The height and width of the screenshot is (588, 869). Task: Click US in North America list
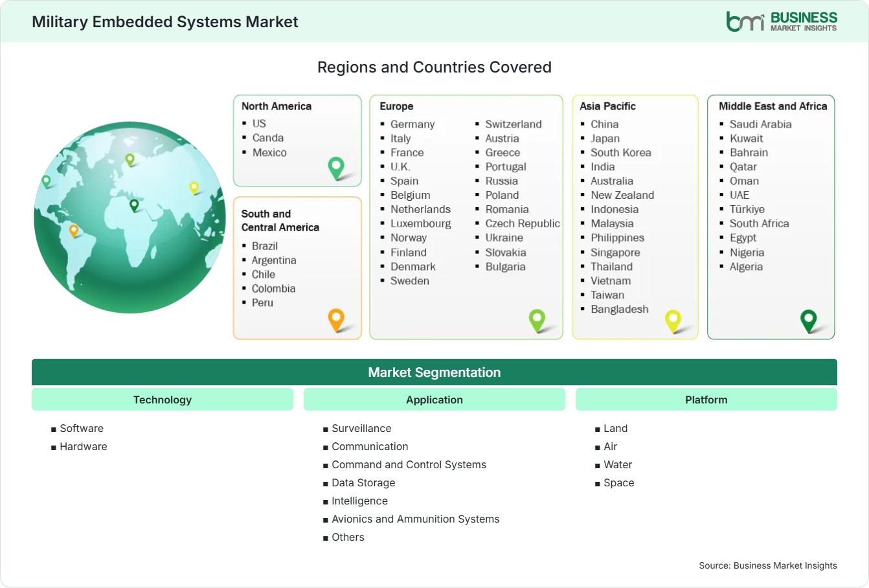coord(259,123)
